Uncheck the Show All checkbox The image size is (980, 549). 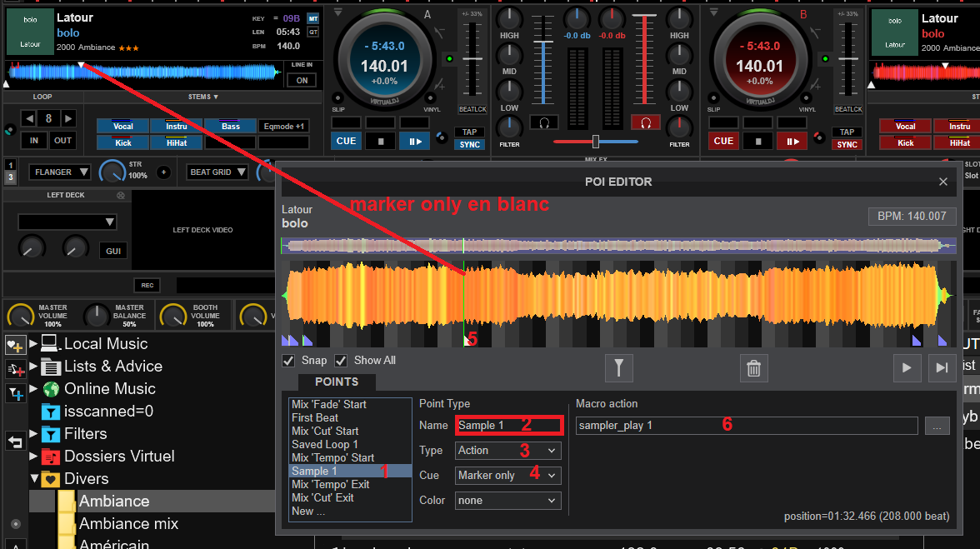tap(341, 361)
